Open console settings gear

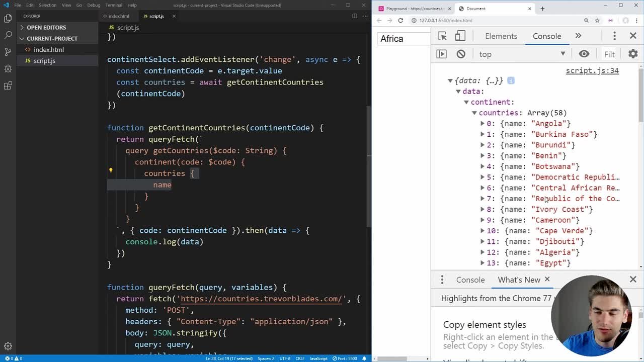tap(633, 54)
